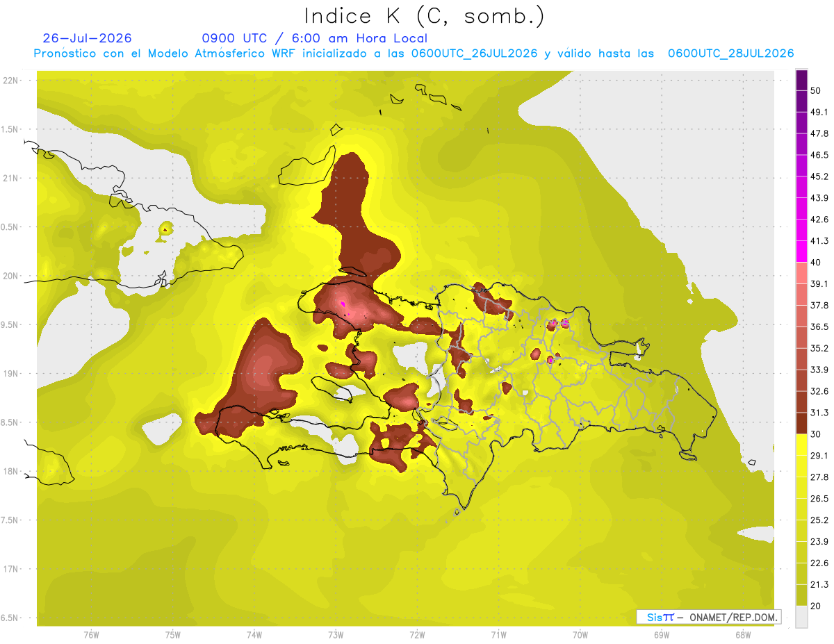Screen dimensions: 834x644
Task: Select the "26.5" color scale value
Action: [x=820, y=499]
